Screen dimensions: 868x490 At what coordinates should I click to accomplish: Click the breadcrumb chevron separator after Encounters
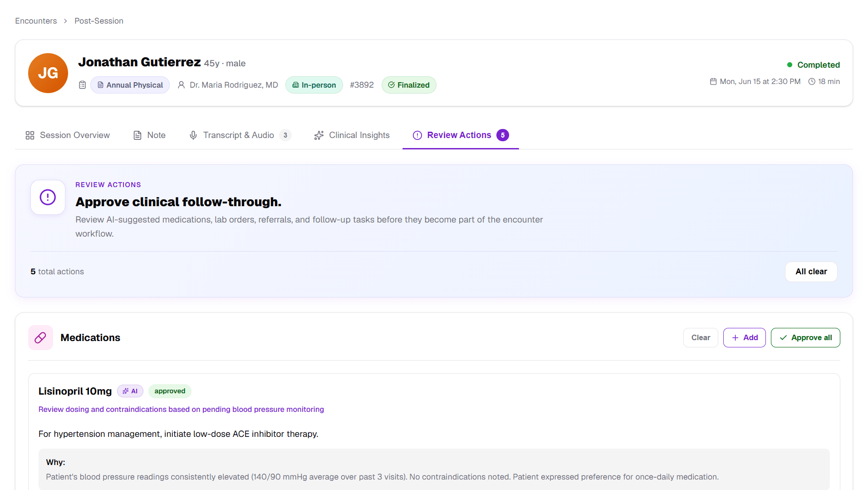tap(65, 21)
